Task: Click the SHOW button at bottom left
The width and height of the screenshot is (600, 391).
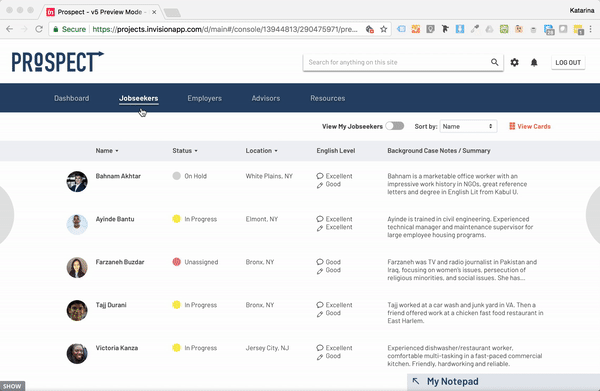Action: (x=12, y=386)
